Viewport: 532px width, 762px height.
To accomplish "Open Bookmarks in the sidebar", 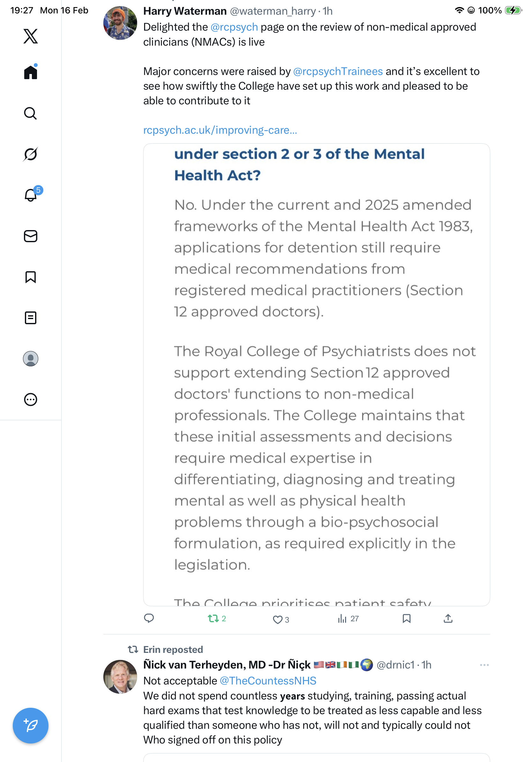I will click(x=31, y=277).
